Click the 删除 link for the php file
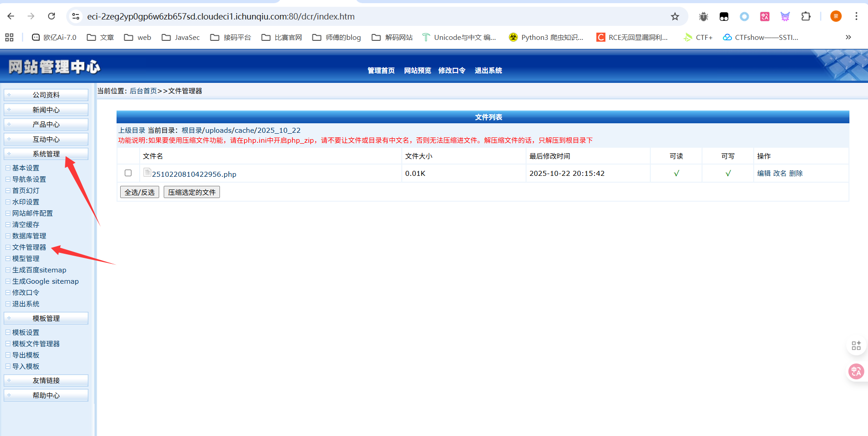This screenshot has height=436, width=868. [x=795, y=174]
